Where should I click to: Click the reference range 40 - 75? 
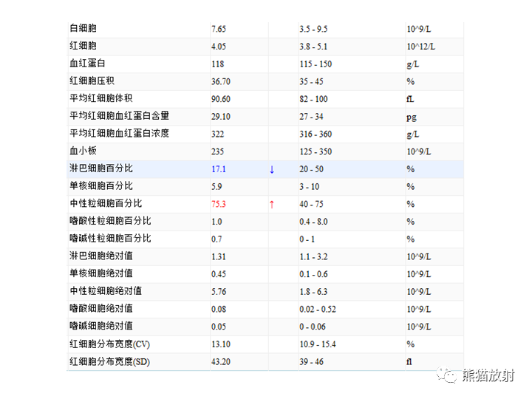(311, 204)
